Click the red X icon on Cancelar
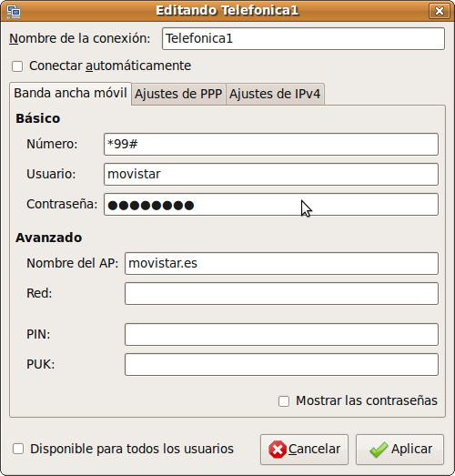Image resolution: width=455 pixels, height=476 pixels. pos(278,450)
